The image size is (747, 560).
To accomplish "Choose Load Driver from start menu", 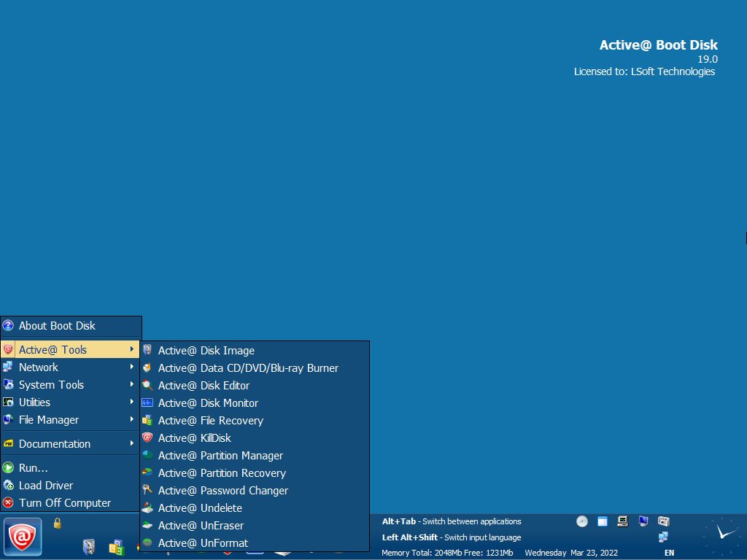I will (70, 485).
